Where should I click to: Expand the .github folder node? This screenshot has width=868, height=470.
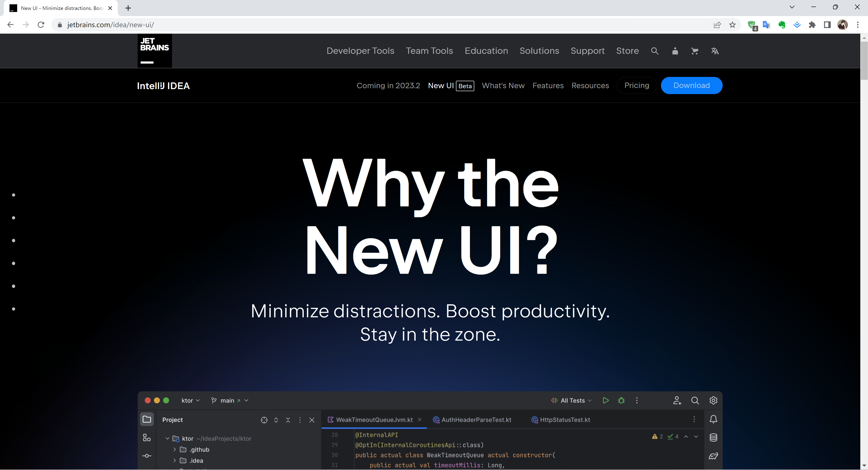click(175, 449)
